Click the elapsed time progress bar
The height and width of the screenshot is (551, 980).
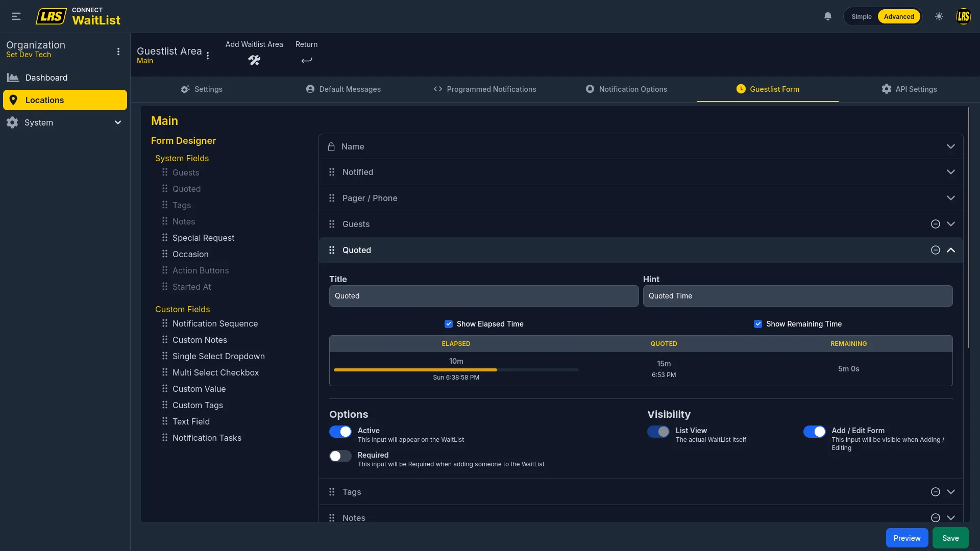pos(456,370)
